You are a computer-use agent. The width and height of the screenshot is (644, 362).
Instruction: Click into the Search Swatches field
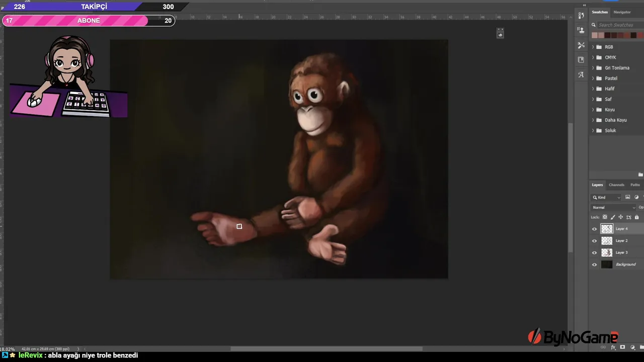coord(620,25)
